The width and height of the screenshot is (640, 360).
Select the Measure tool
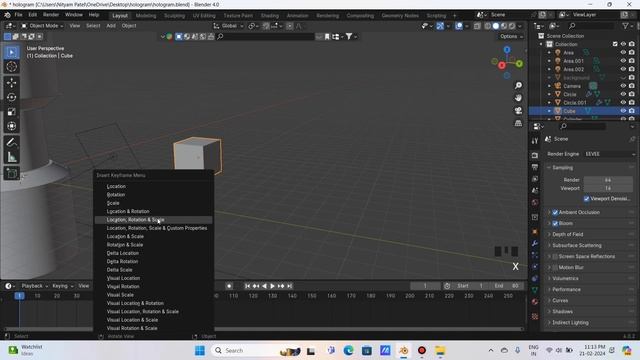(x=11, y=157)
